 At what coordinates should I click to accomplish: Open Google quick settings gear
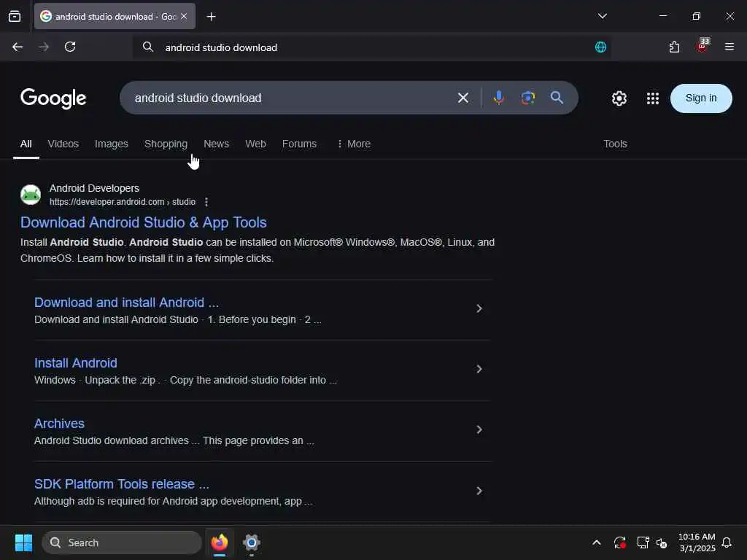tap(619, 98)
